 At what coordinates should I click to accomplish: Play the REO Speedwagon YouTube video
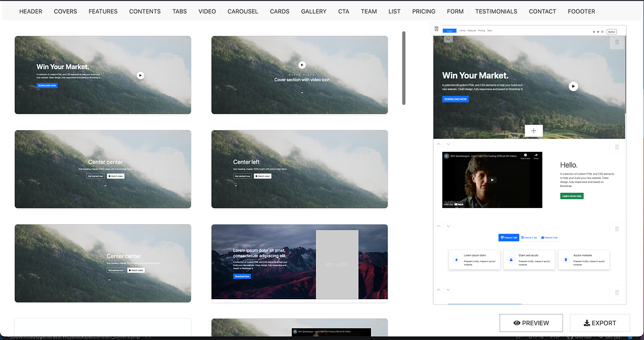coord(492,180)
